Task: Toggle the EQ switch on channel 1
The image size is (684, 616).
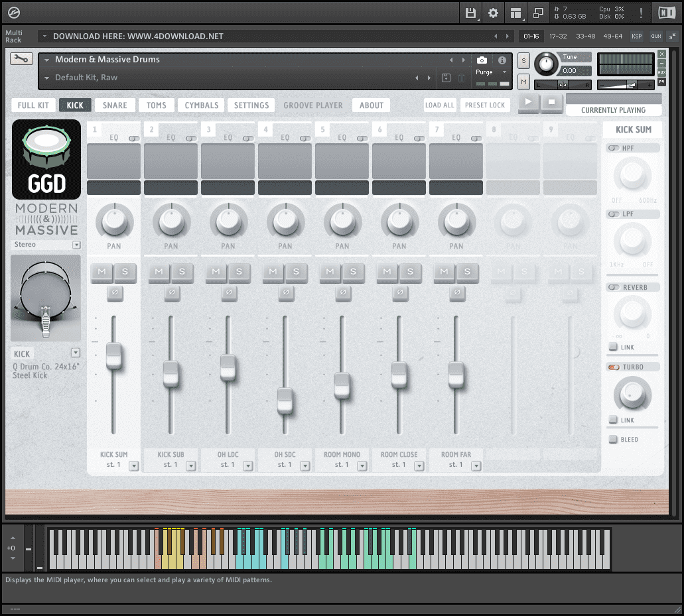Action: click(x=134, y=138)
